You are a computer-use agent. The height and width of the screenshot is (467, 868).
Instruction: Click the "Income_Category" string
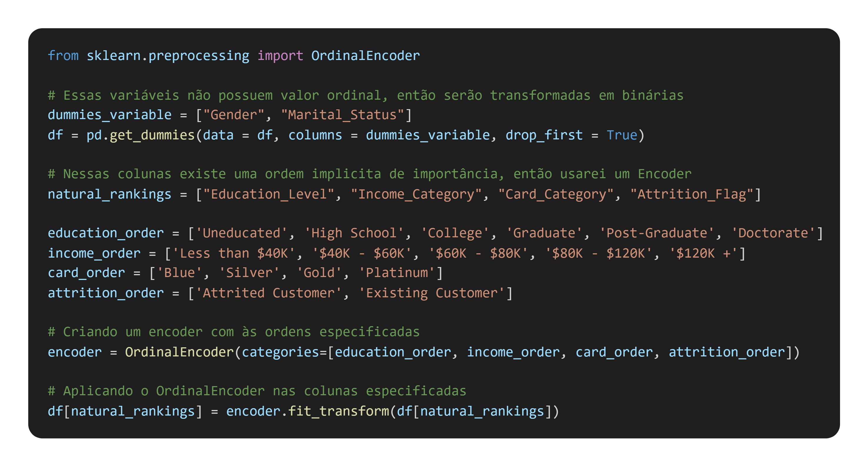point(416,194)
